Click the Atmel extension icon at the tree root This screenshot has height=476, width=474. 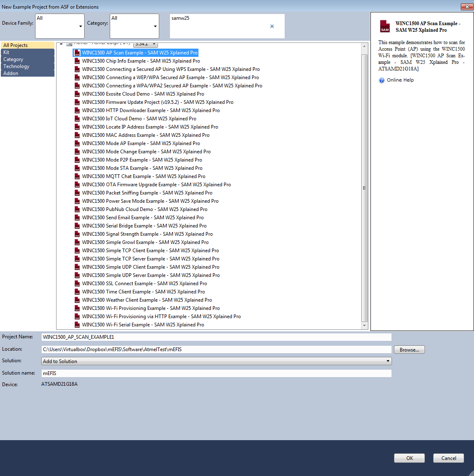(69, 44)
